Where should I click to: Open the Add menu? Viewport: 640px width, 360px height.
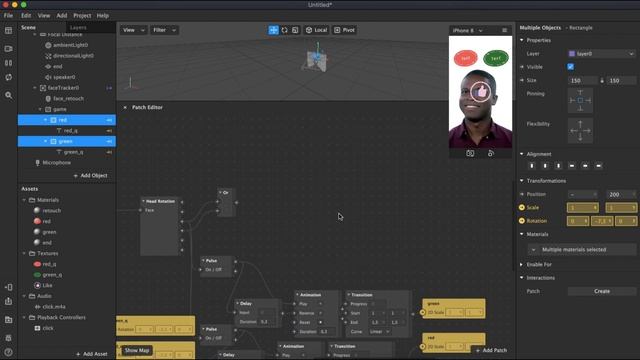tap(62, 16)
